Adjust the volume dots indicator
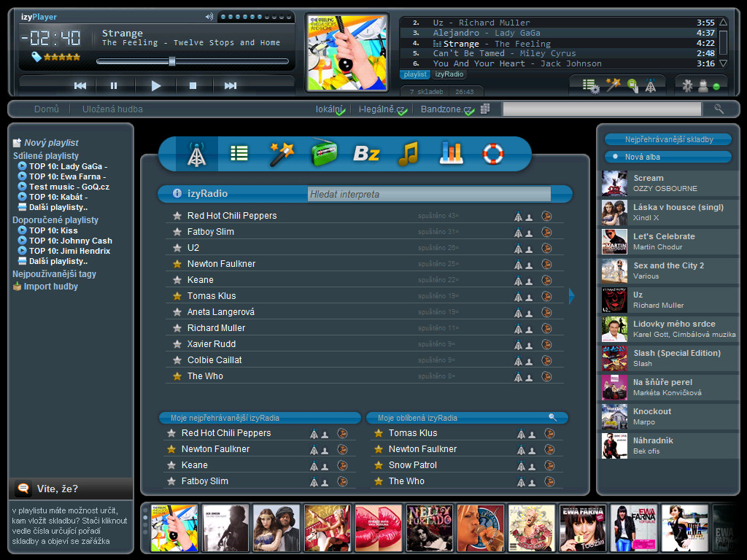Viewport: 747px width, 560px height. point(256,17)
